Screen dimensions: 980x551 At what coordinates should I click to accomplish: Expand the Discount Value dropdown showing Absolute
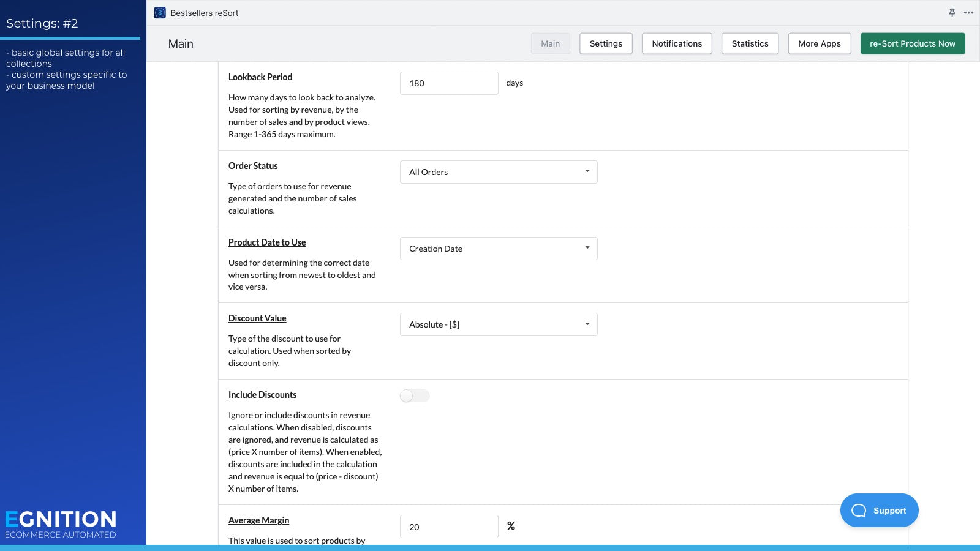[x=498, y=324]
